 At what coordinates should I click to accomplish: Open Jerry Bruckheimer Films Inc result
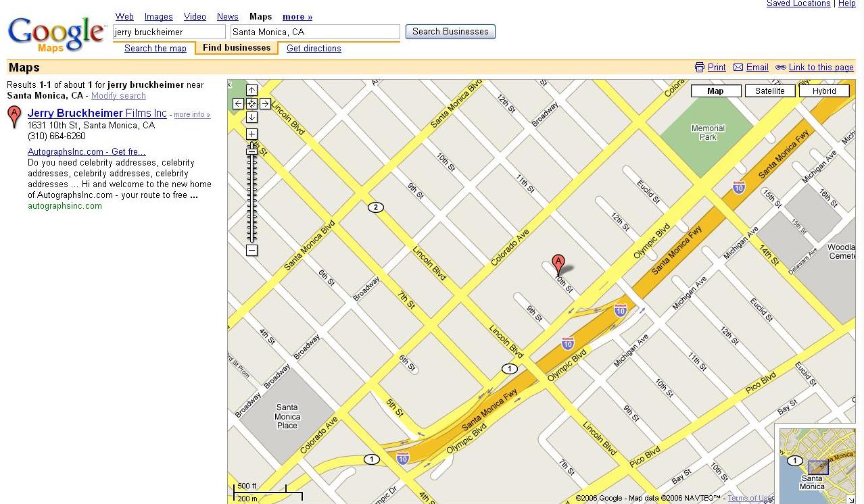97,114
